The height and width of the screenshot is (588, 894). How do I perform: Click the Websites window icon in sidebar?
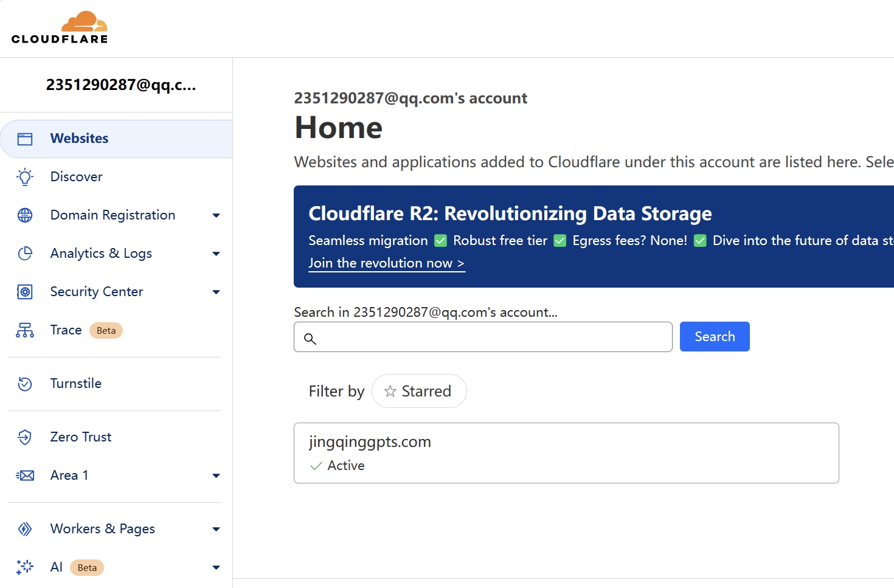25,139
